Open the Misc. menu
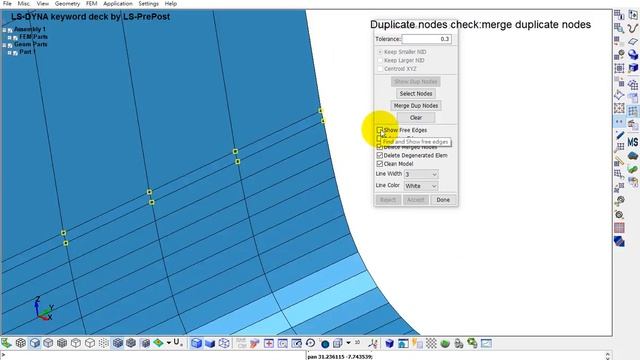The image size is (640, 360). [24, 4]
